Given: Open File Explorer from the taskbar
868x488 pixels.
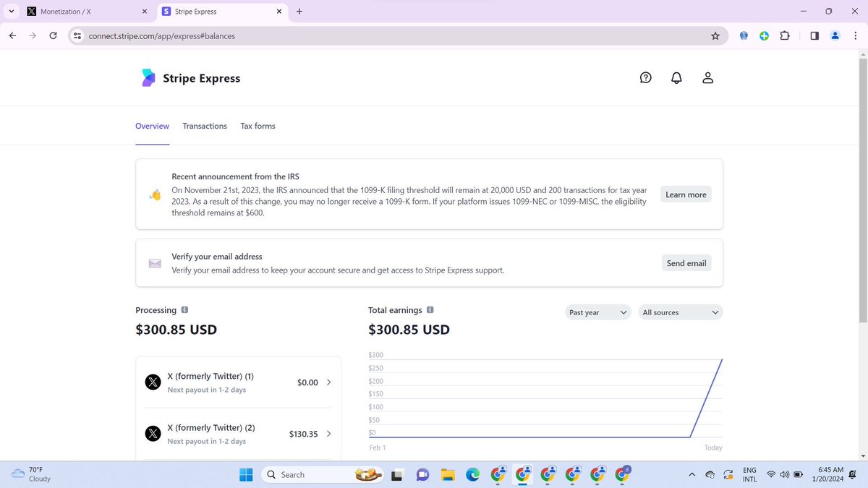Looking at the screenshot, I should (448, 475).
